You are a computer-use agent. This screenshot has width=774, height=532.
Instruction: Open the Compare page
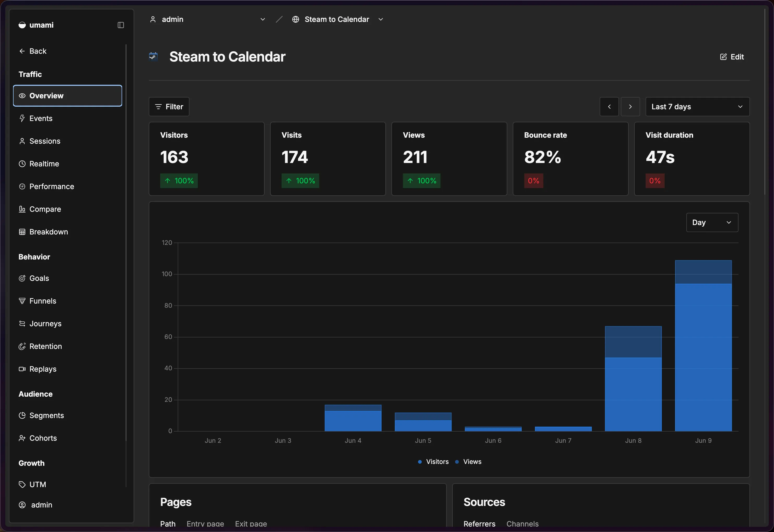68,209
